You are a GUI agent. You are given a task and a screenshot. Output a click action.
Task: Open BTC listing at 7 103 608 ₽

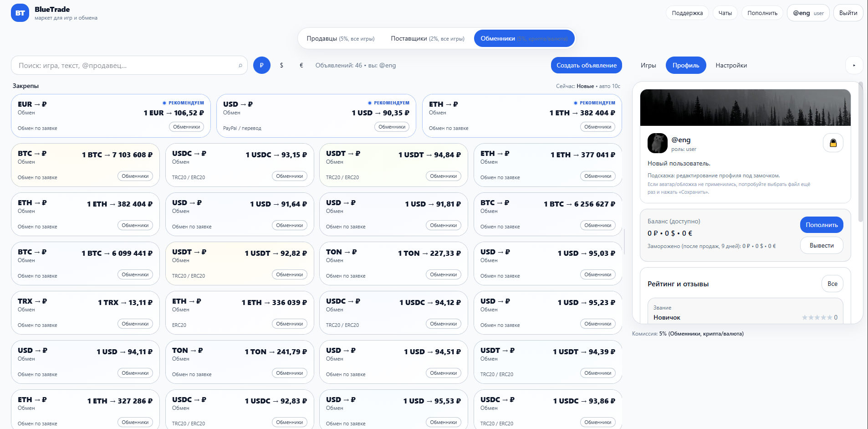coord(85,165)
